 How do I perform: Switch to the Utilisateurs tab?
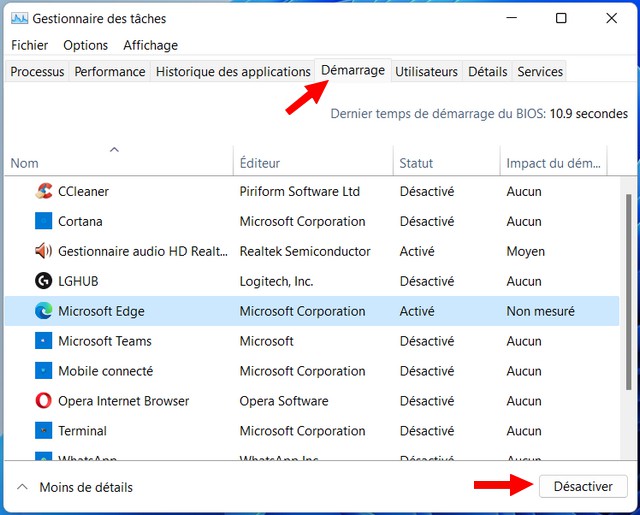click(x=426, y=71)
